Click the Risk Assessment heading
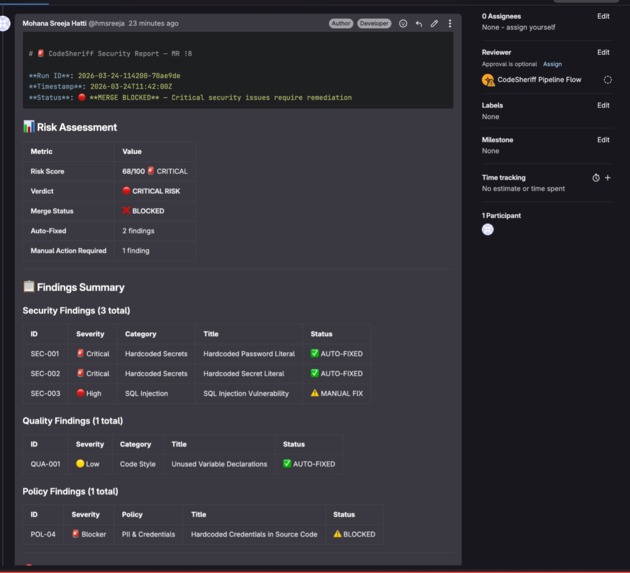This screenshot has width=630, height=573. coord(70,127)
